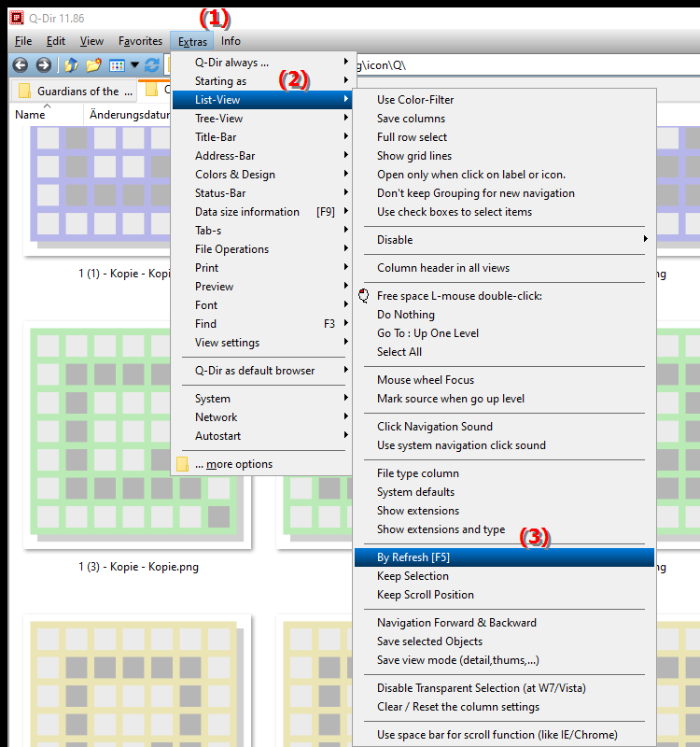Toggle Keep Scroll Position

click(x=505, y=595)
